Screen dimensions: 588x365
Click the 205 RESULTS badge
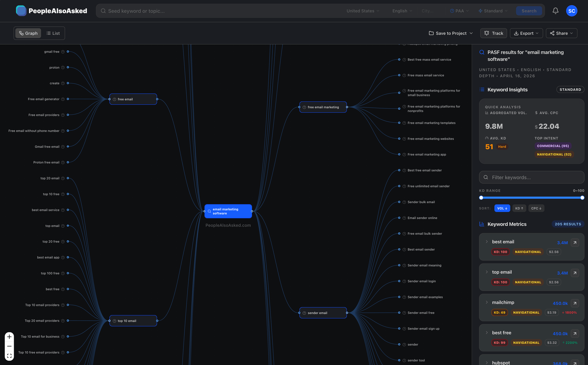click(x=568, y=224)
